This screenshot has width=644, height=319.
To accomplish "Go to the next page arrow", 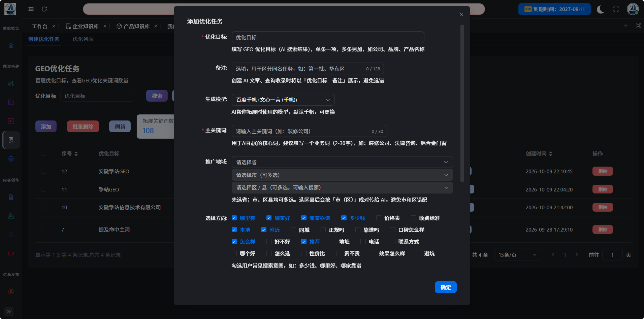I will pyautogui.click(x=577, y=255).
